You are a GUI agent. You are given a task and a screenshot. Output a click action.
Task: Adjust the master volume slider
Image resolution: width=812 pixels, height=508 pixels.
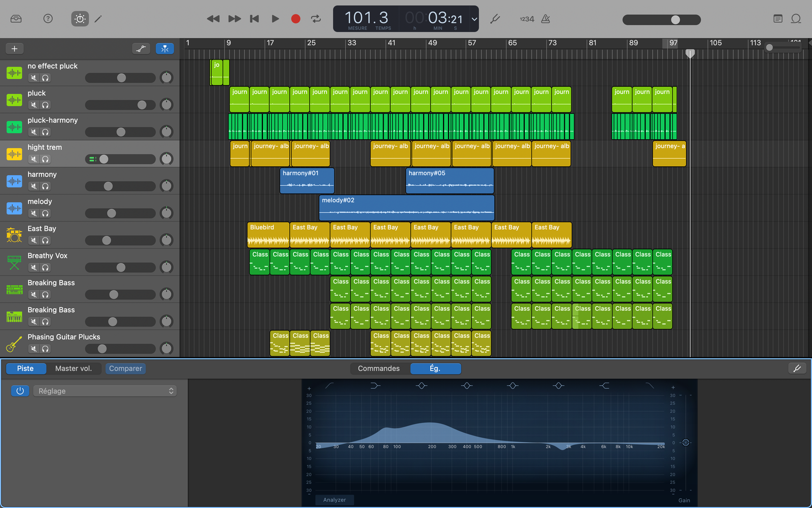tap(675, 19)
